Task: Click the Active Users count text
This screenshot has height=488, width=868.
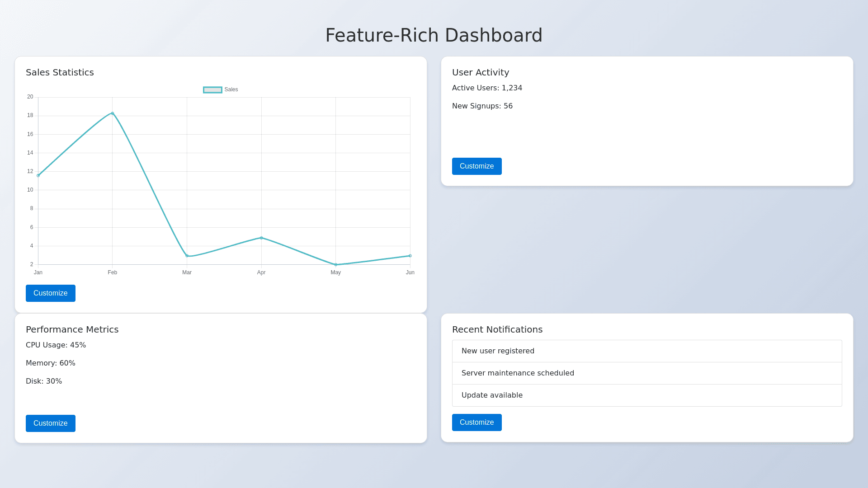Action: 487,88
